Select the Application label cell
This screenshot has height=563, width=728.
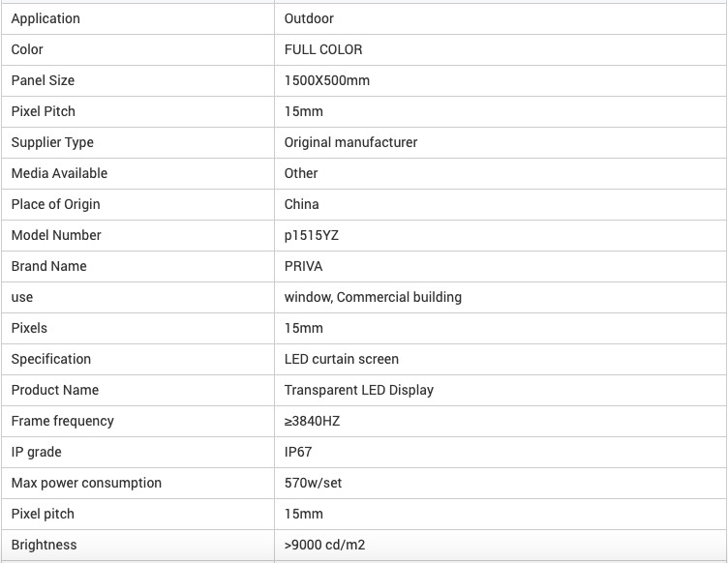[x=137, y=18]
